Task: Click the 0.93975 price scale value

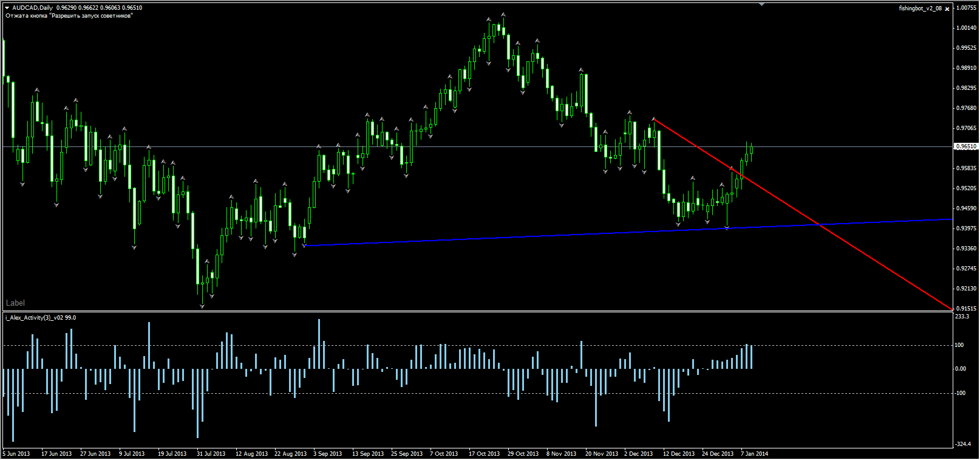Action: (967, 228)
